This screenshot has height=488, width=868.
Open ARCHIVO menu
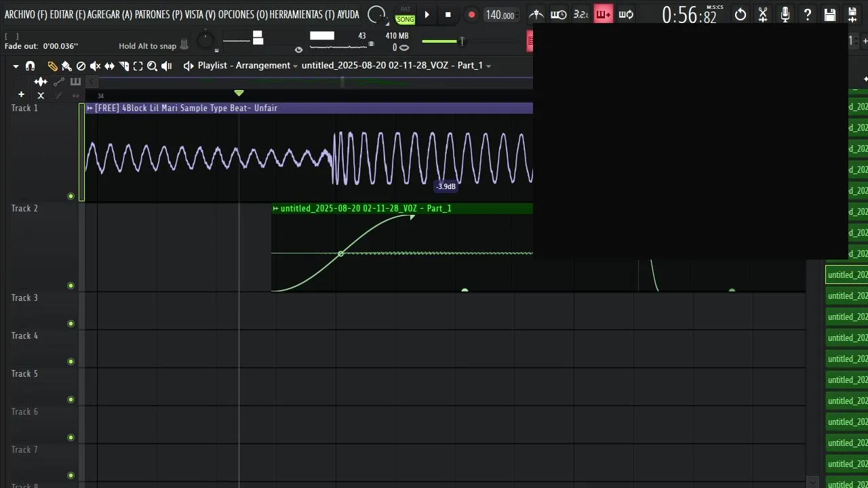coord(25,15)
